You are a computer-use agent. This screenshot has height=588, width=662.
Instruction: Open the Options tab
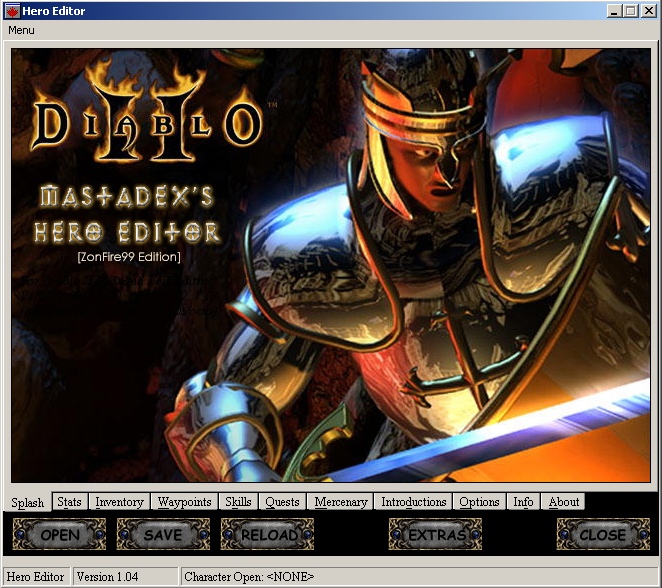(x=479, y=502)
